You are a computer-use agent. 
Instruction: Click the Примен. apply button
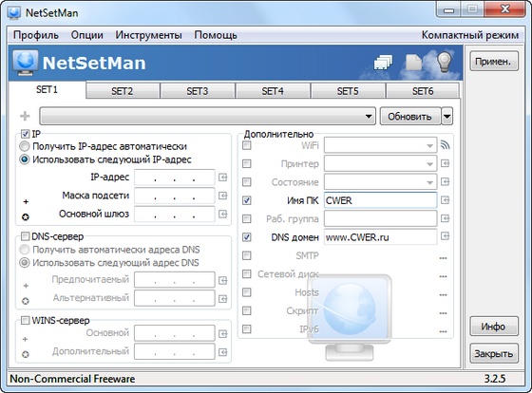point(494,62)
